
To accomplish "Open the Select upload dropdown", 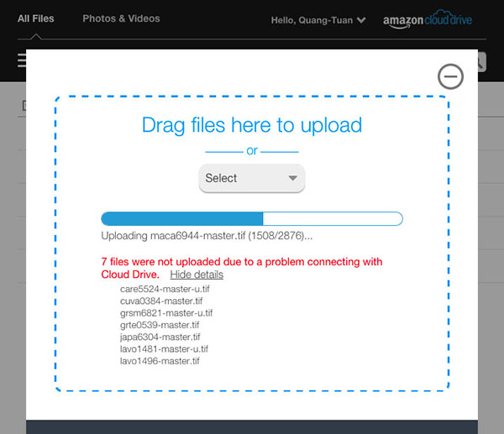I will [x=252, y=178].
